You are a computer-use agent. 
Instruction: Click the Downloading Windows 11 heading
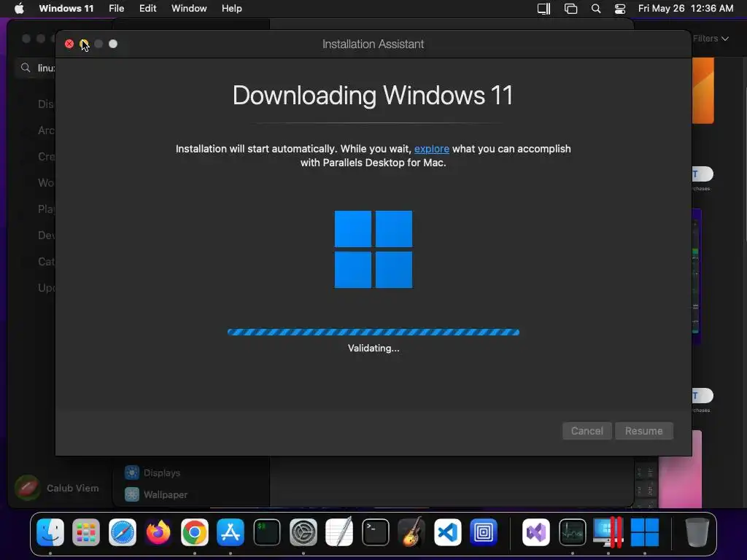pyautogui.click(x=373, y=96)
